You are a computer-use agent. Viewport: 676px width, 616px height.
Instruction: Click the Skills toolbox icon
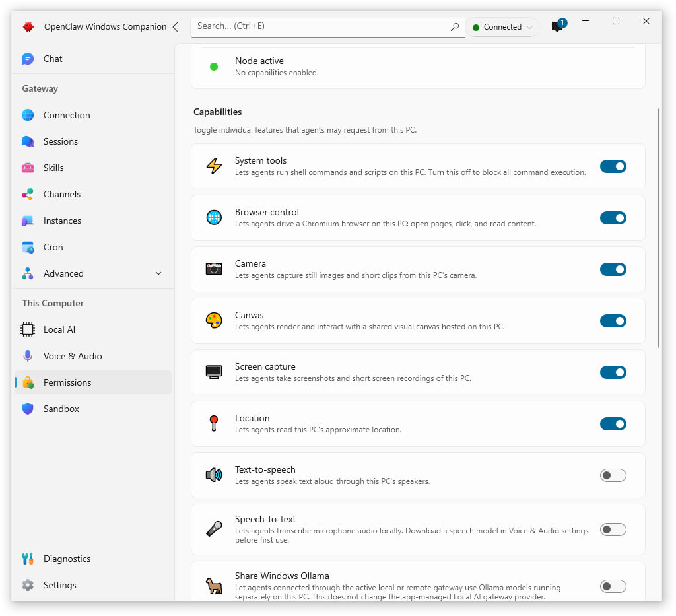(x=28, y=168)
